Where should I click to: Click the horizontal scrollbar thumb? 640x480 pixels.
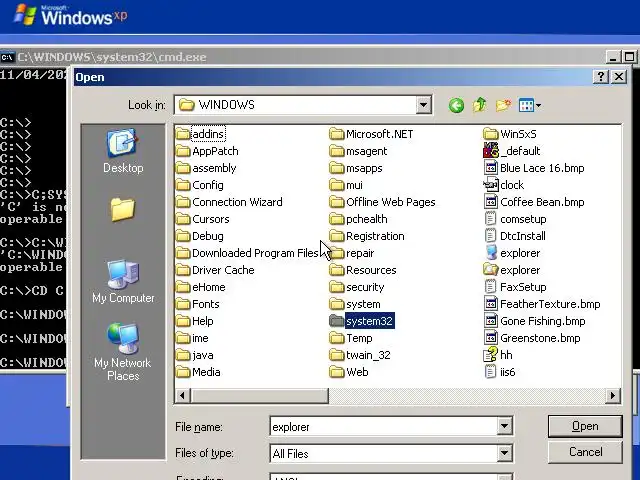(x=260, y=395)
